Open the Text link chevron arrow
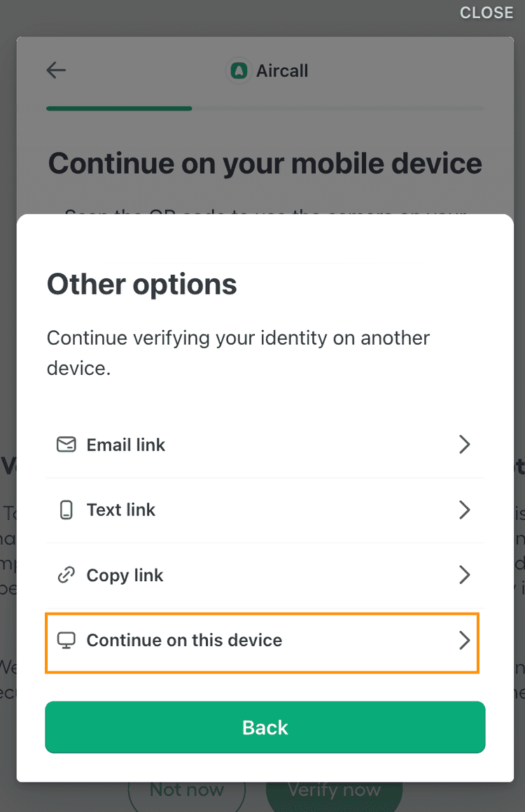 click(464, 510)
